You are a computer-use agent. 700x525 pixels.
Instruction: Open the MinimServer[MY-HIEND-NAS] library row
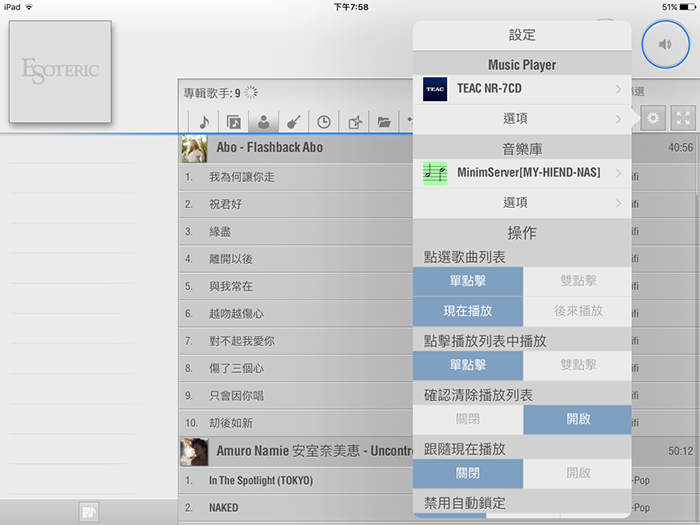(x=522, y=173)
